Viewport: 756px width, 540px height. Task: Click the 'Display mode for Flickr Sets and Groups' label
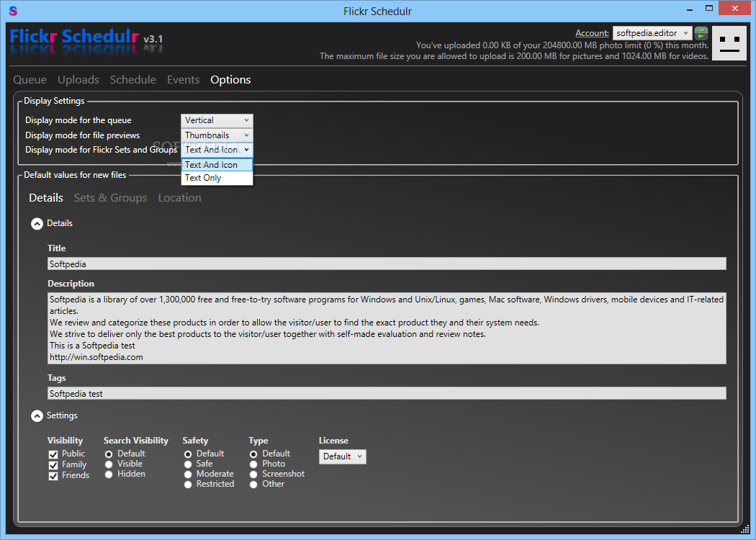pos(102,150)
